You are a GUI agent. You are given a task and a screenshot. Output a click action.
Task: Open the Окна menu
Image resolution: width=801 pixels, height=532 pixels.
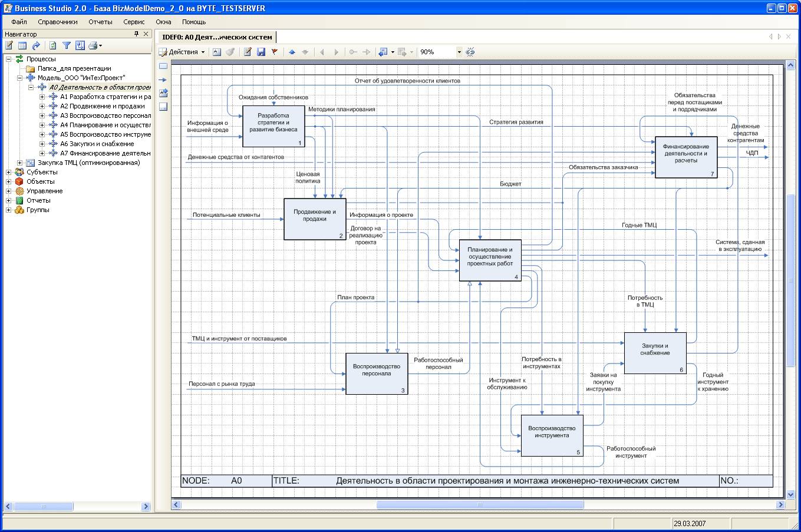[163, 22]
